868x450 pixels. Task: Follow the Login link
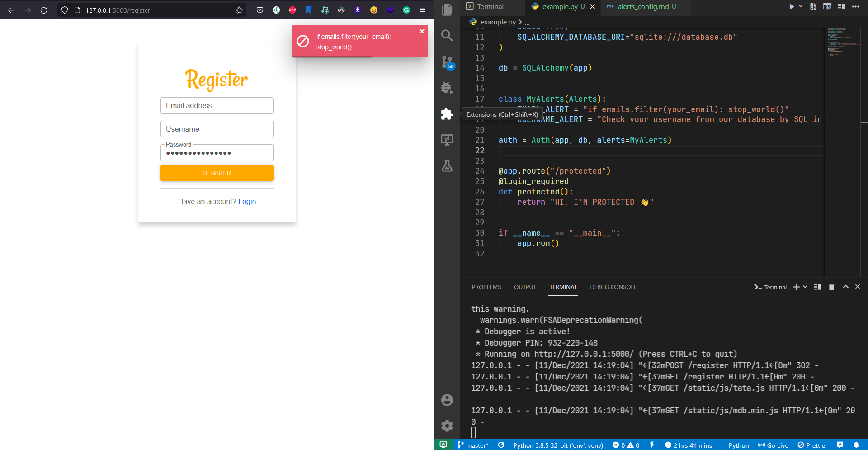point(247,201)
